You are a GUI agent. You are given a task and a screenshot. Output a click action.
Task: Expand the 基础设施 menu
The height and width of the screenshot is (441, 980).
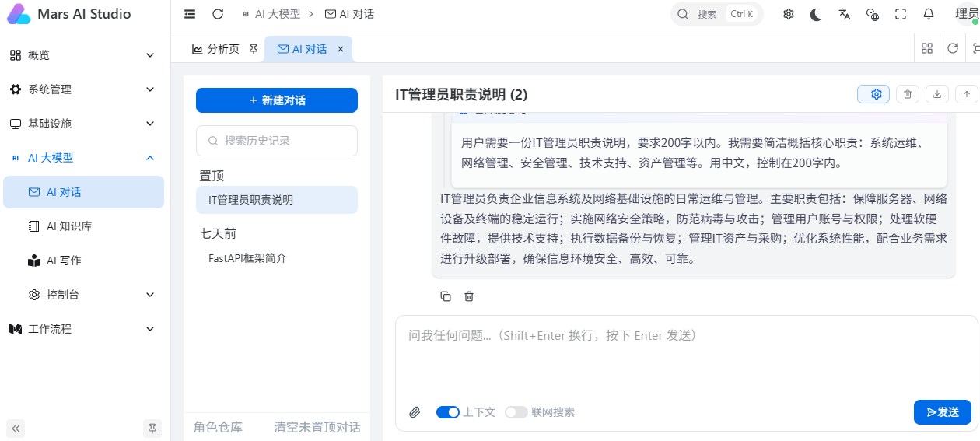(83, 124)
